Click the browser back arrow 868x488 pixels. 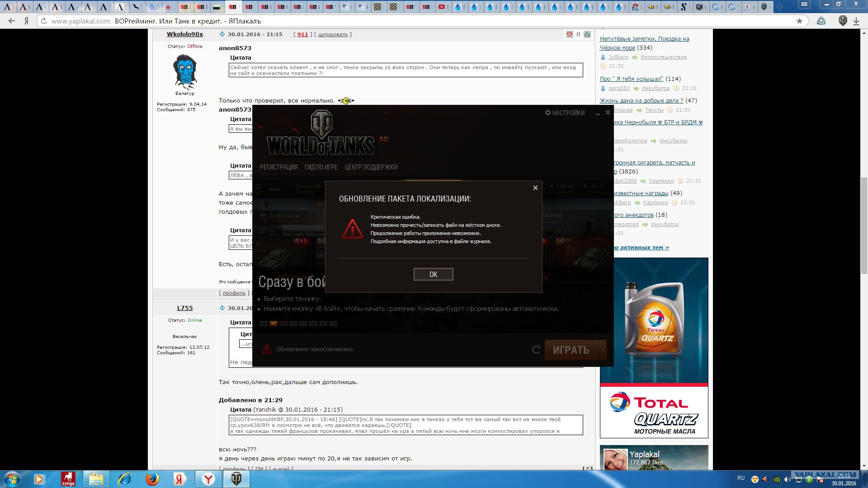pyautogui.click(x=12, y=21)
